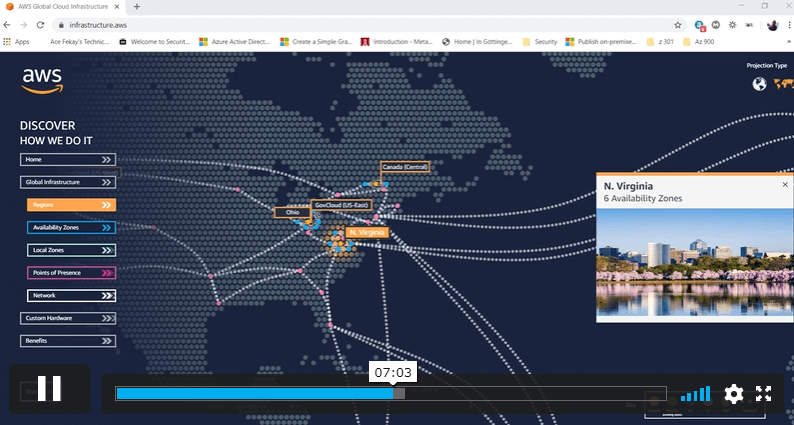Click the Ohio region label
This screenshot has height=425, width=794.
pos(293,212)
